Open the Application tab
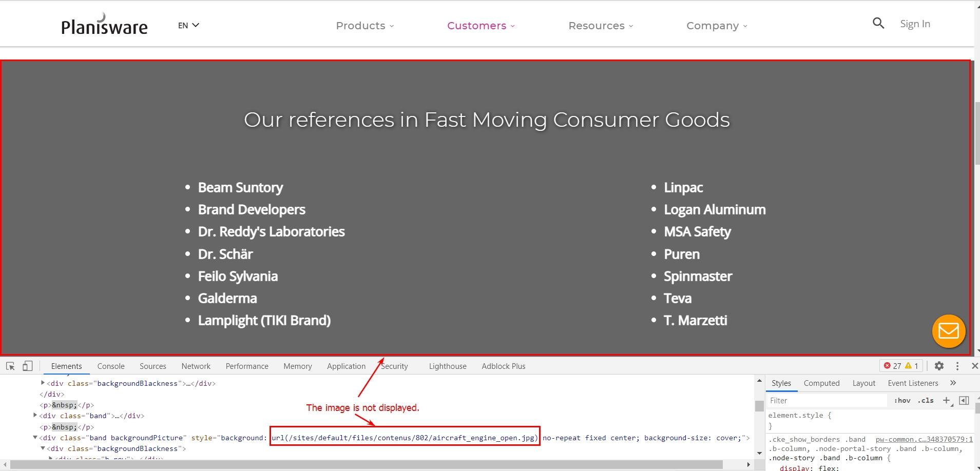 (347, 366)
